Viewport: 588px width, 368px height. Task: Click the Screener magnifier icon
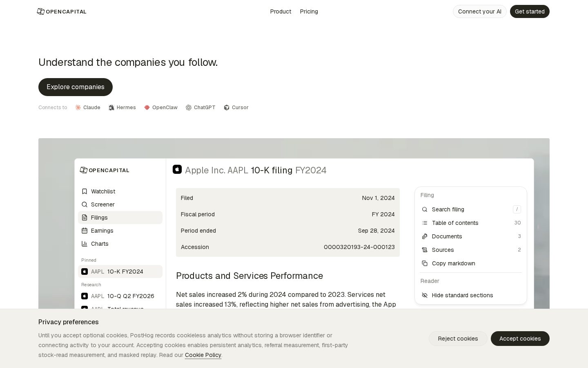click(85, 204)
